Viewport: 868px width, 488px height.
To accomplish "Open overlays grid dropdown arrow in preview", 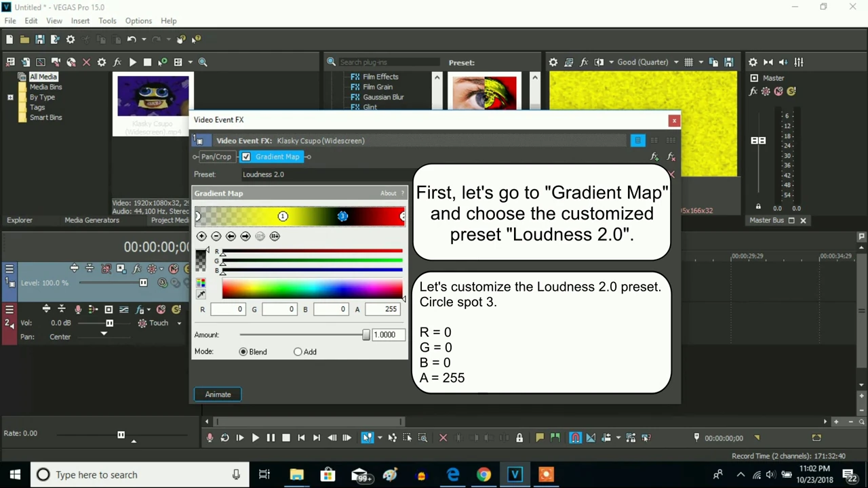I will [x=701, y=62].
